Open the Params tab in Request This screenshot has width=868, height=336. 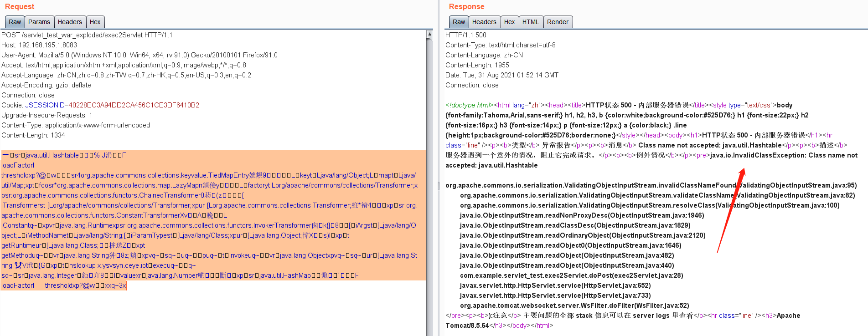[x=39, y=22]
